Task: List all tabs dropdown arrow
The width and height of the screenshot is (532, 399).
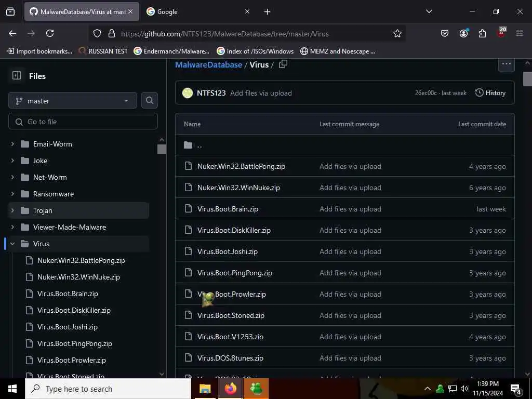Action: (x=429, y=11)
